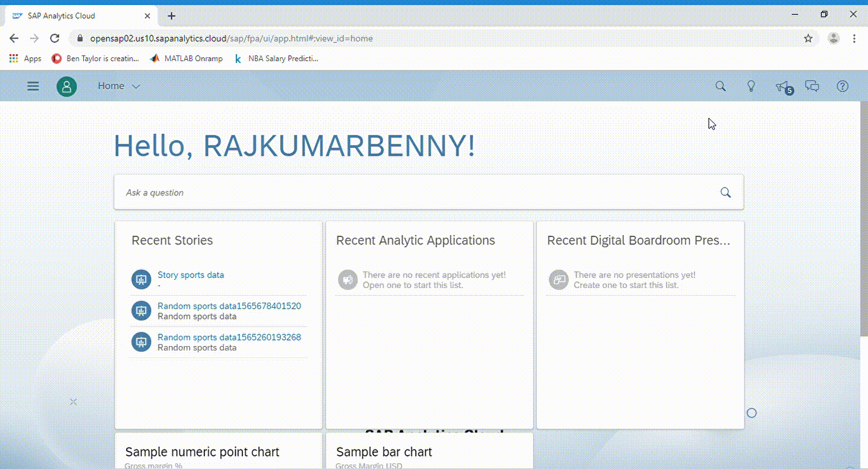Navigate back using the browser arrow
This screenshot has width=868, height=469.
click(14, 38)
